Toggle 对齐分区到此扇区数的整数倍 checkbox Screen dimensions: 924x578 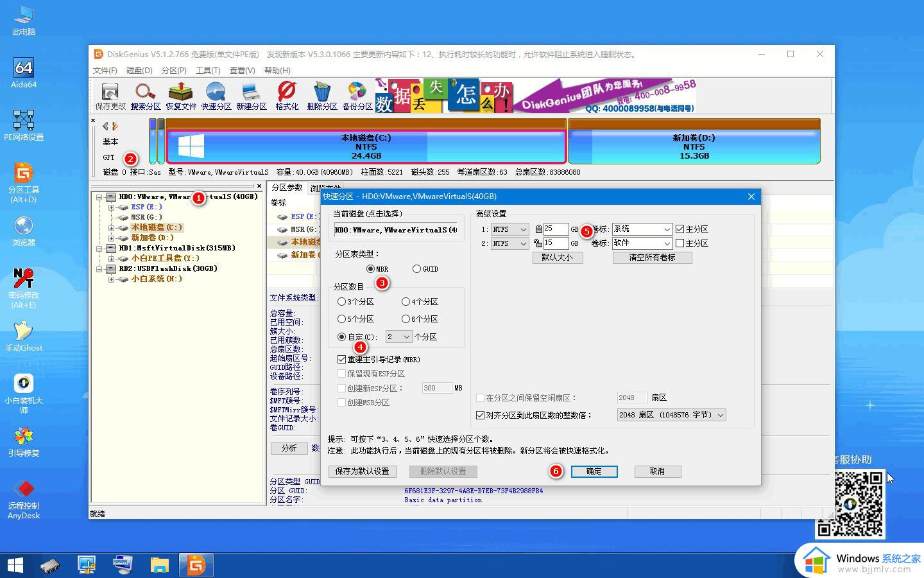click(x=534, y=416)
